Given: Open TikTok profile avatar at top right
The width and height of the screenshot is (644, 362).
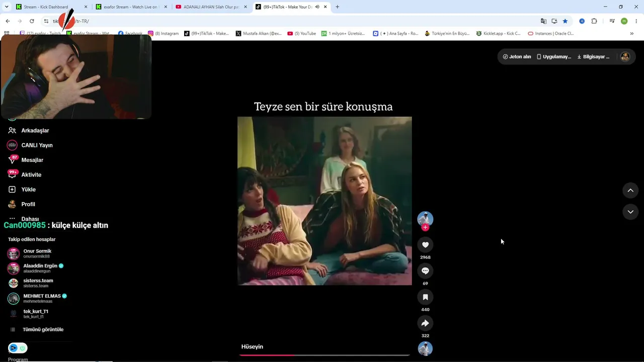Looking at the screenshot, I should pyautogui.click(x=625, y=57).
